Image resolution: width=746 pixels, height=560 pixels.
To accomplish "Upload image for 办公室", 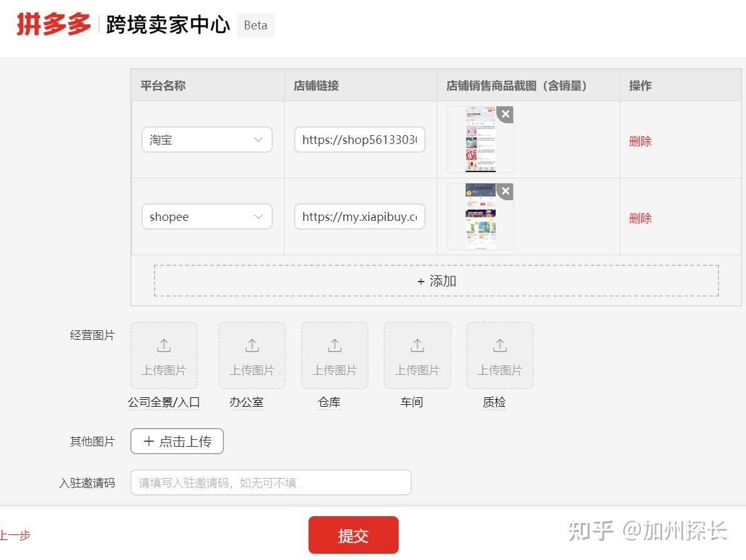I will [x=252, y=355].
